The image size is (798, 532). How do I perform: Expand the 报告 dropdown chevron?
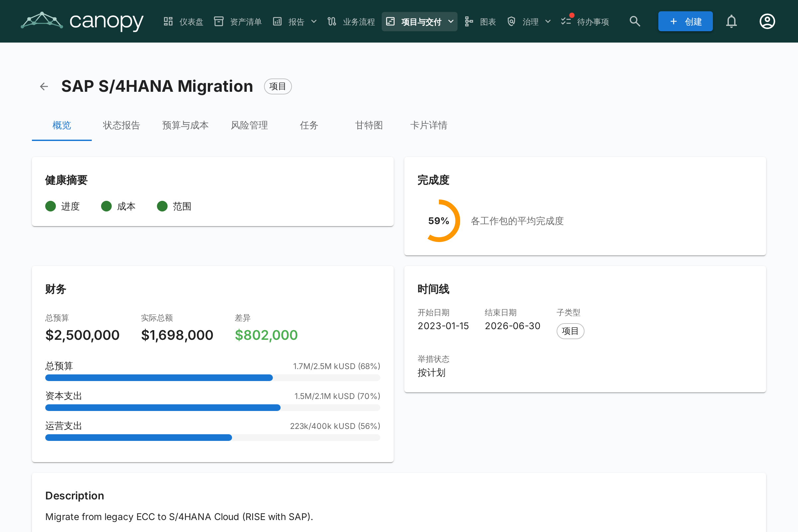pyautogui.click(x=314, y=22)
